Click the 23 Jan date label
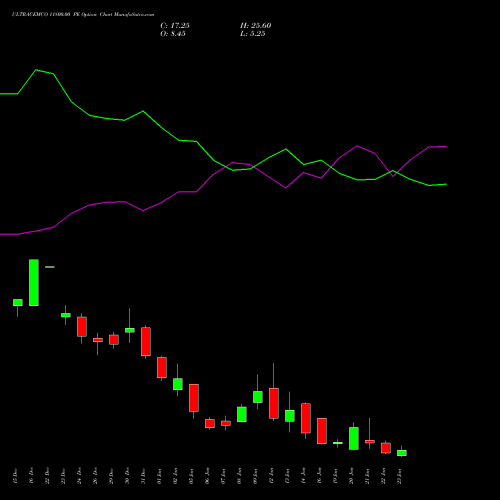Image resolution: width=500 pixels, height=500 pixels. pyautogui.click(x=399, y=476)
